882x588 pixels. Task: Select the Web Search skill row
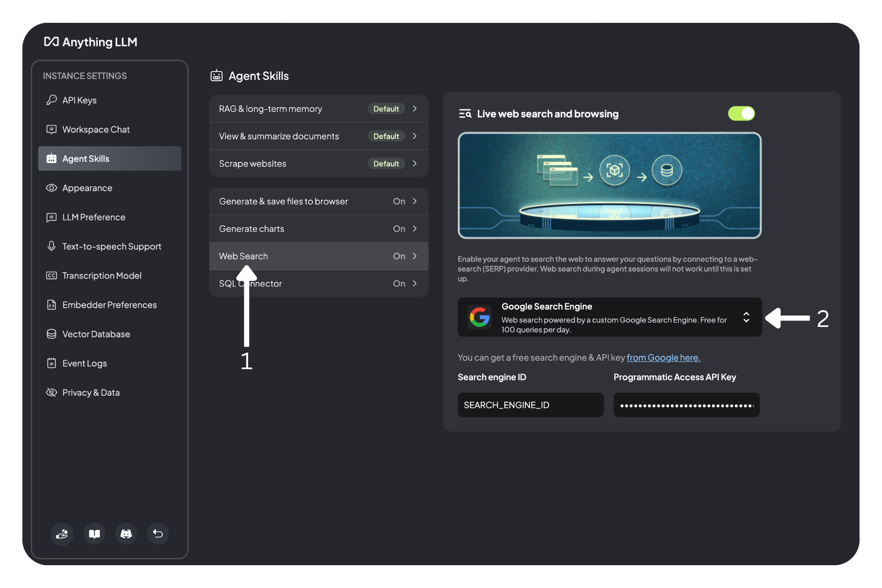tap(319, 256)
